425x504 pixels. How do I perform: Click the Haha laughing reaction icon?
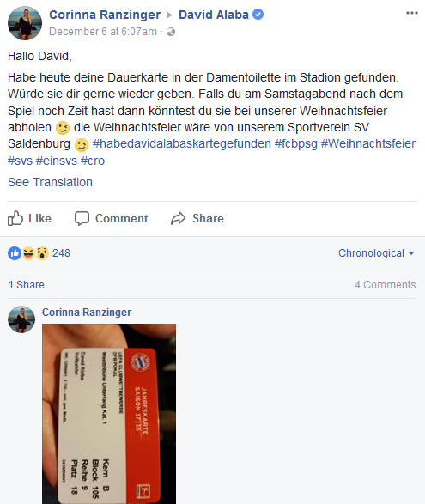pyautogui.click(x=28, y=253)
